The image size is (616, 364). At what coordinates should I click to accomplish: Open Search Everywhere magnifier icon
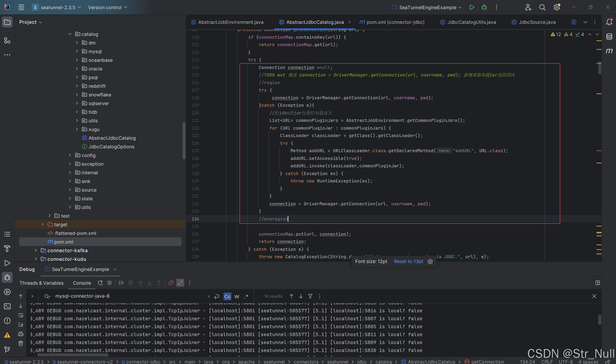click(x=542, y=7)
